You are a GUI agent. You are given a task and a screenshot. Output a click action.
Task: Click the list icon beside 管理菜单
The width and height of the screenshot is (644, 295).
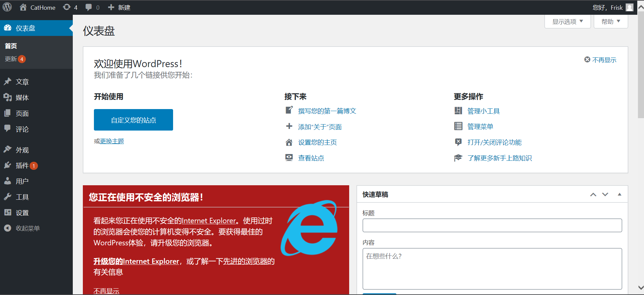coord(458,126)
